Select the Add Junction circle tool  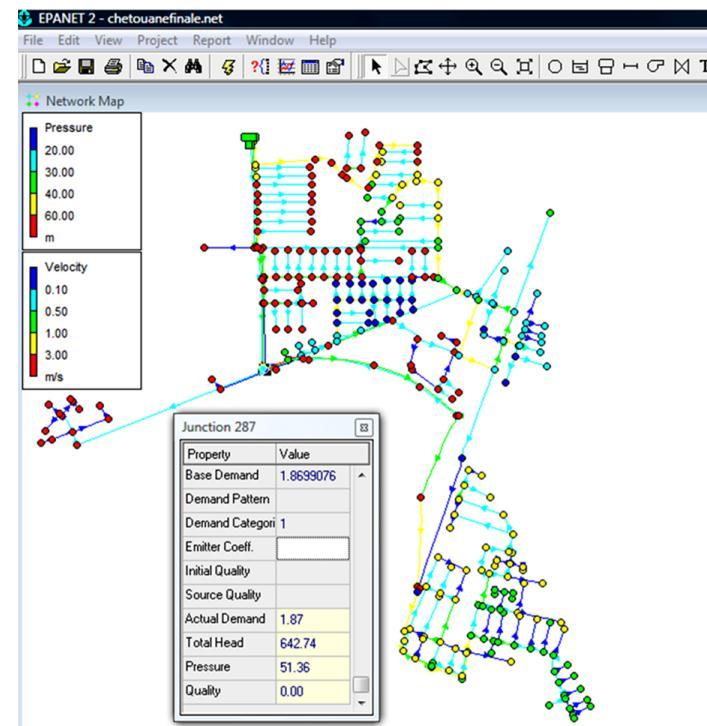[555, 67]
